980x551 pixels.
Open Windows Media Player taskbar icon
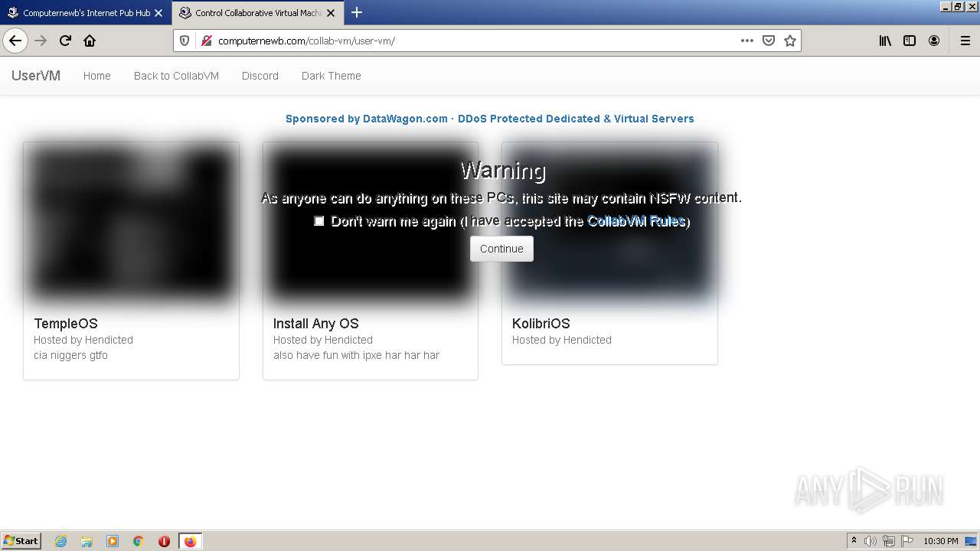[x=113, y=541]
